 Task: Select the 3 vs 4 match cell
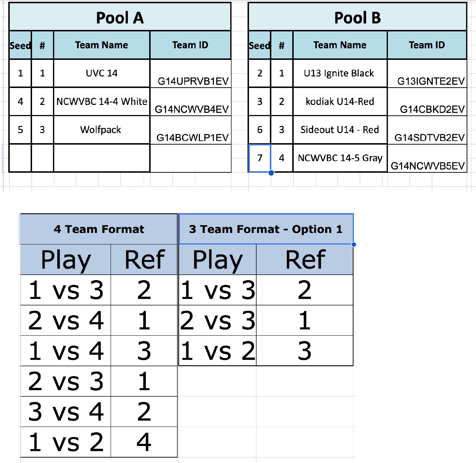pos(66,412)
